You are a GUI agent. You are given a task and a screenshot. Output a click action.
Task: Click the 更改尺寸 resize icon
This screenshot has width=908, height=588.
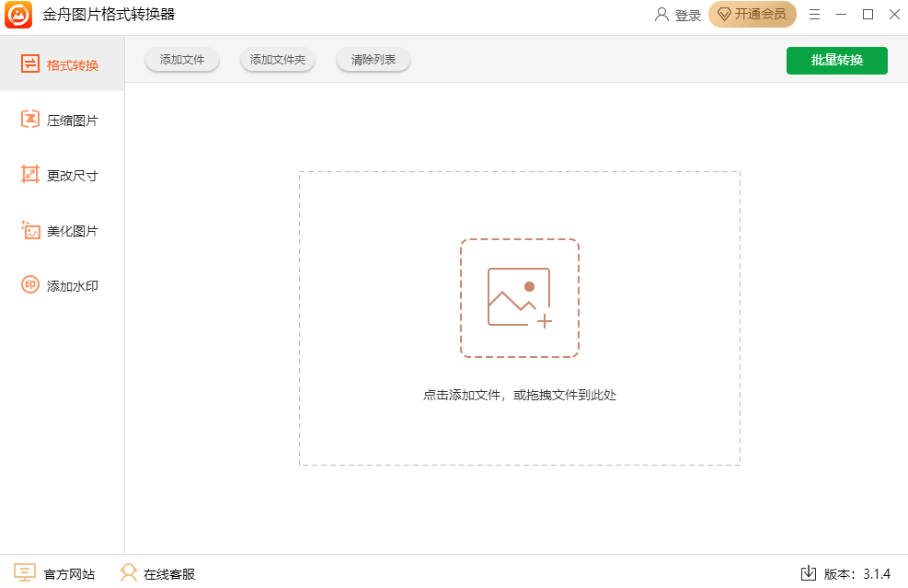pos(30,175)
